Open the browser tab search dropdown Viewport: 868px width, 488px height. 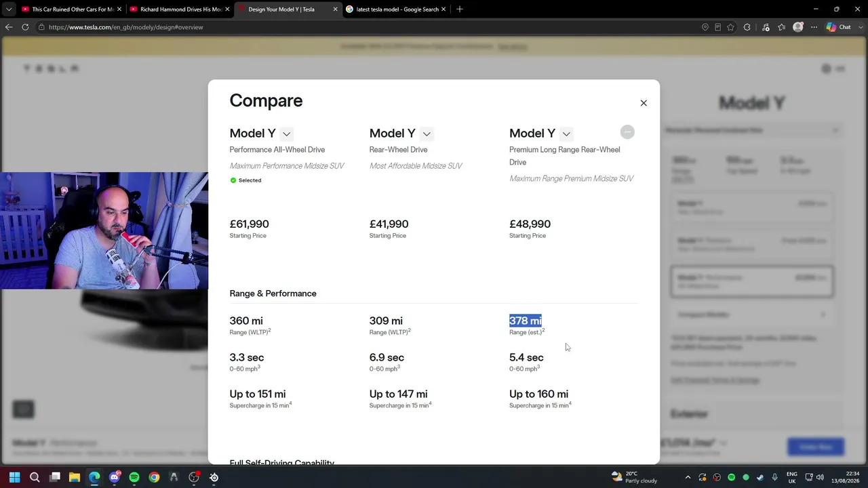coord(9,9)
